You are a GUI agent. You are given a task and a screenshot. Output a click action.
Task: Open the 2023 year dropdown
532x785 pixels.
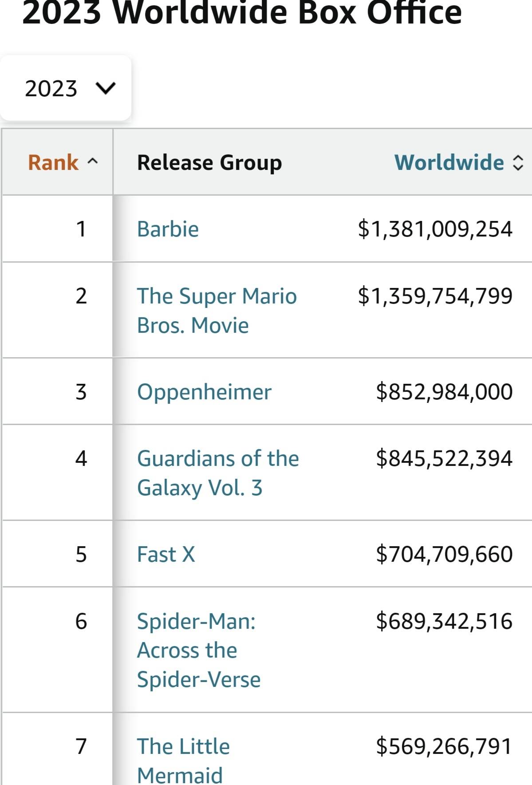click(66, 88)
